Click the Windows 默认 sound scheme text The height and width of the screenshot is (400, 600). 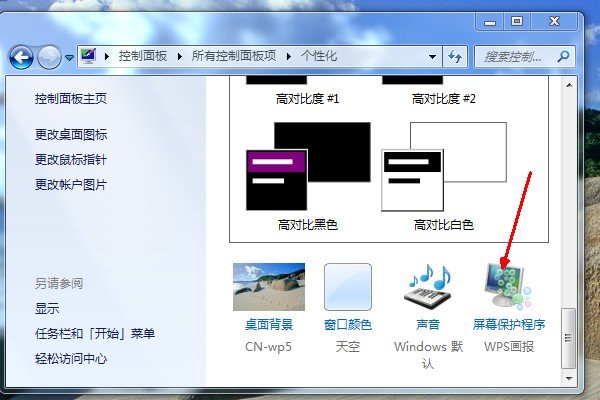[x=428, y=355]
